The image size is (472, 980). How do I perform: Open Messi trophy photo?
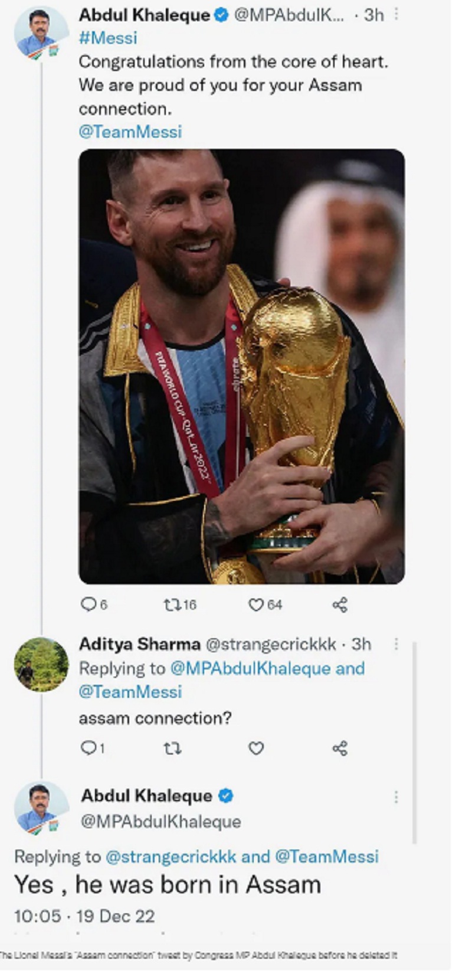point(242,366)
